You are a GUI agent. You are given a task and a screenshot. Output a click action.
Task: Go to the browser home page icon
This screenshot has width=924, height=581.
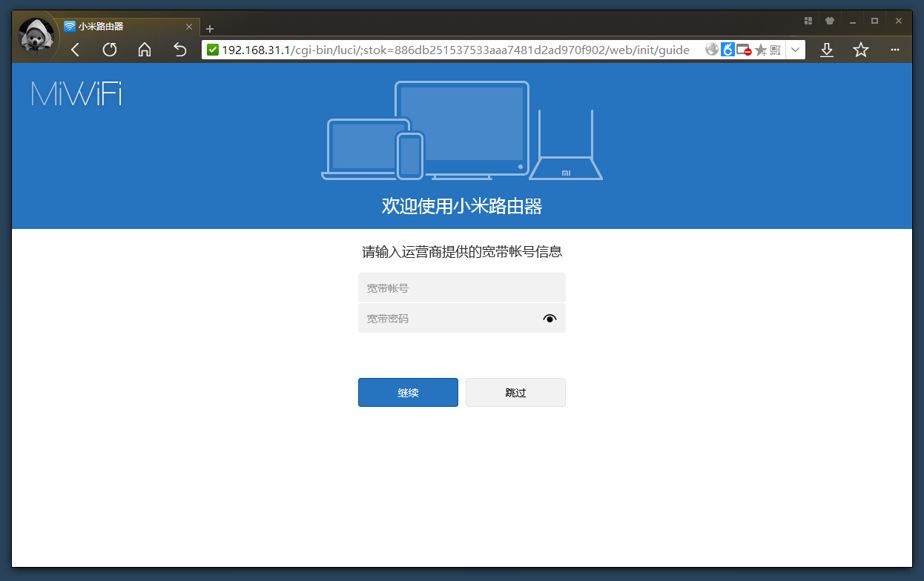click(145, 50)
